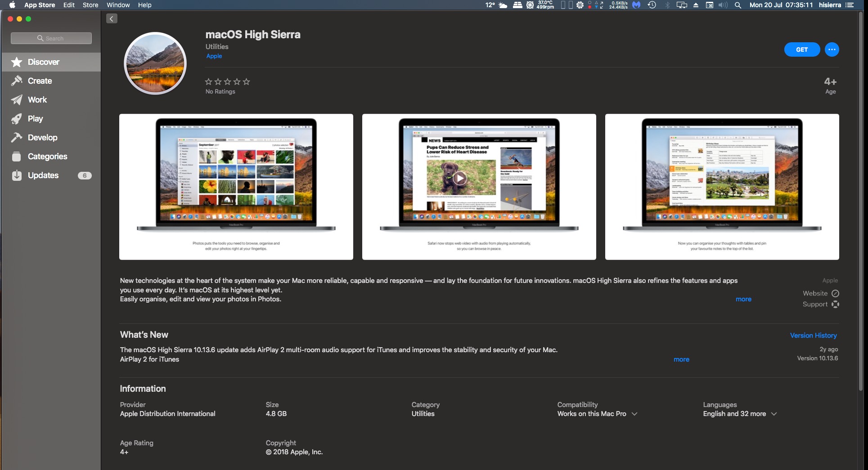Open the Photos app screenshot thumbnail
Image resolution: width=868 pixels, height=470 pixels.
click(x=236, y=187)
